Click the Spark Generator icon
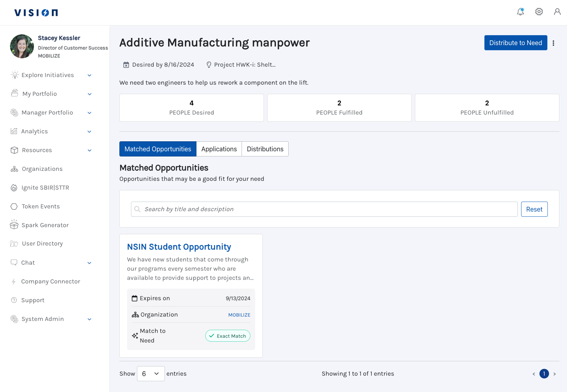Screen dimensions: 567x392 click(x=14, y=225)
